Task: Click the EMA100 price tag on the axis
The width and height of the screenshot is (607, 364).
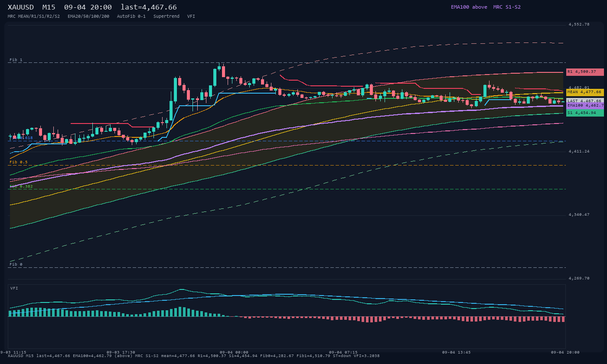Action: tap(585, 105)
